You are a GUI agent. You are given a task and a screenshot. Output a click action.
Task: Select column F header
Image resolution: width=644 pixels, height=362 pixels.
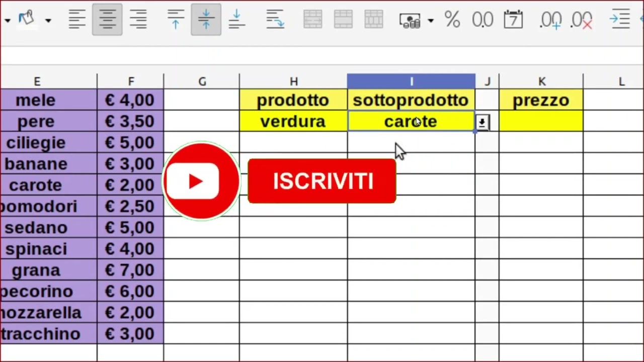[x=131, y=81]
